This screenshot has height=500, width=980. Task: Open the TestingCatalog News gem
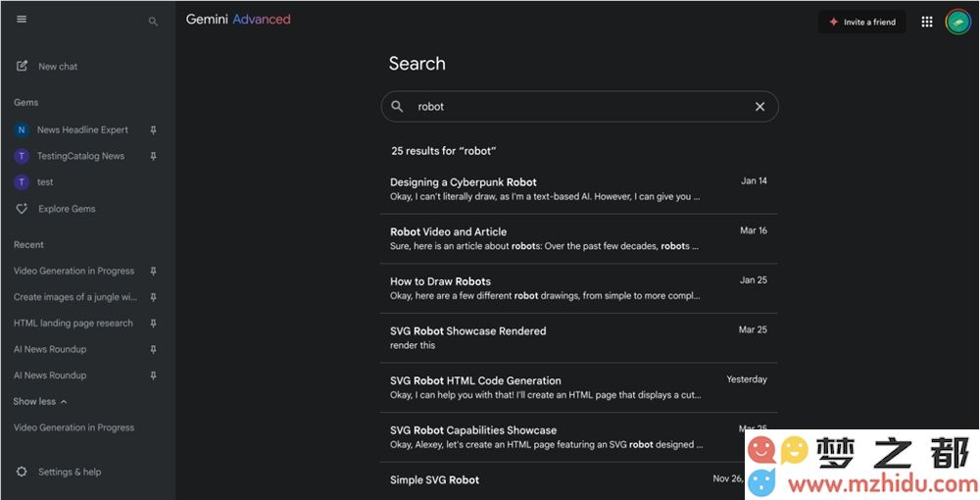tap(80, 156)
